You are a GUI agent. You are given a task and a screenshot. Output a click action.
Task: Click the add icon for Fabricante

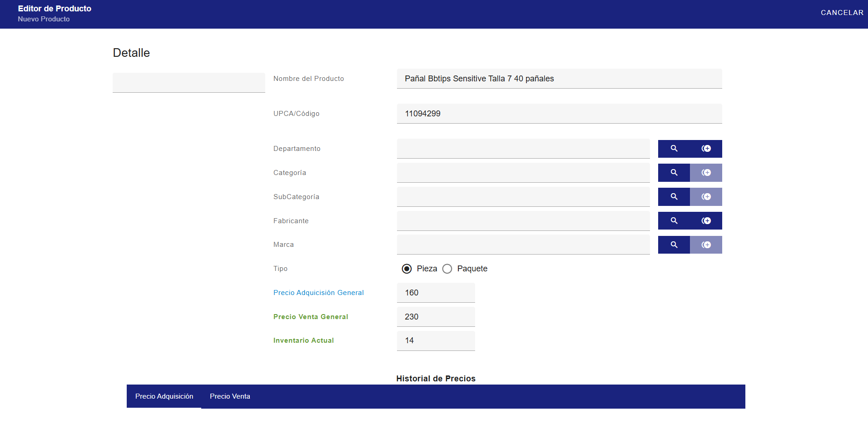coord(706,221)
